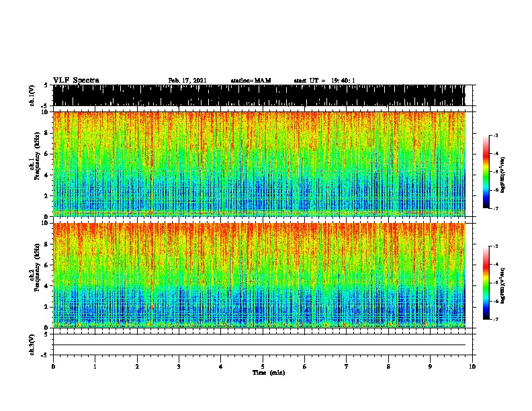The height and width of the screenshot is (411, 532).
Task: Click the "2" kHz tick of ch.2 spectrogram
Action: [x=47, y=307]
